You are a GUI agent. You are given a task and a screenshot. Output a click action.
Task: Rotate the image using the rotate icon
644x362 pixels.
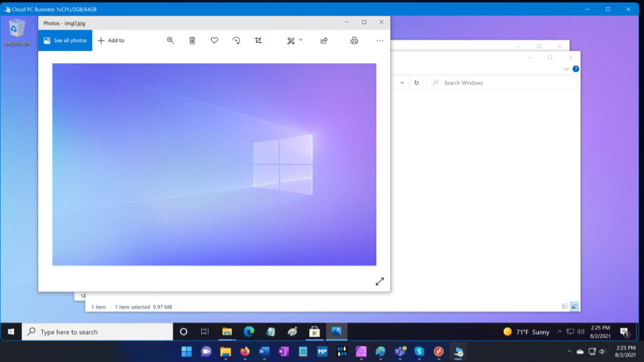[236, 40]
